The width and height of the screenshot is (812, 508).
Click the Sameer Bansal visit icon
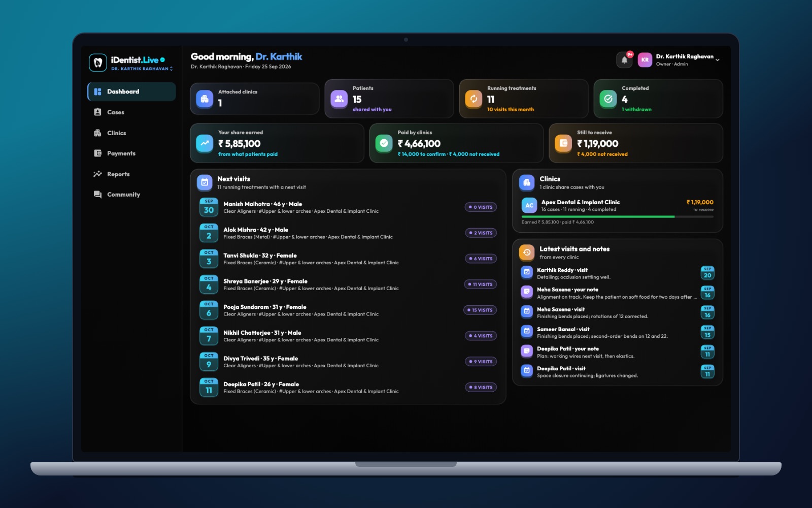coord(527,332)
